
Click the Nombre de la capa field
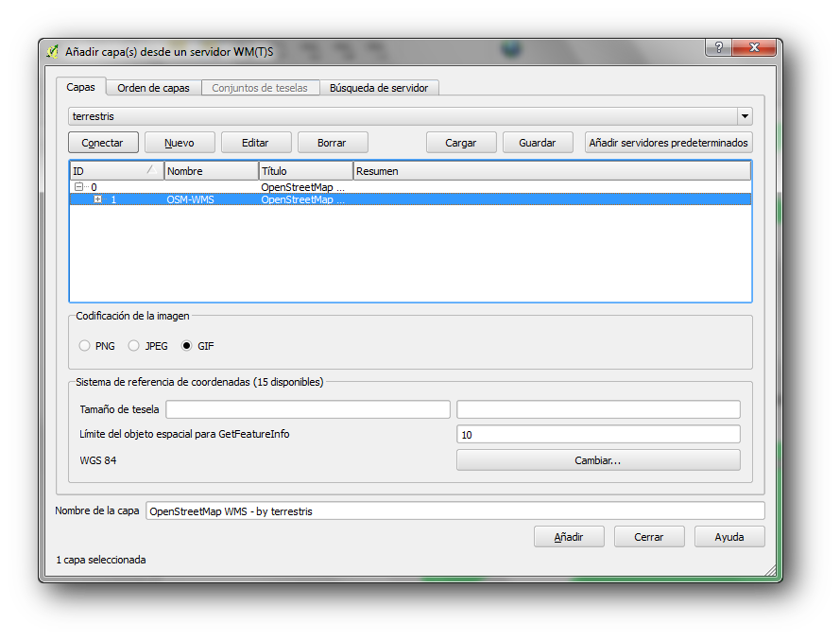coord(454,511)
